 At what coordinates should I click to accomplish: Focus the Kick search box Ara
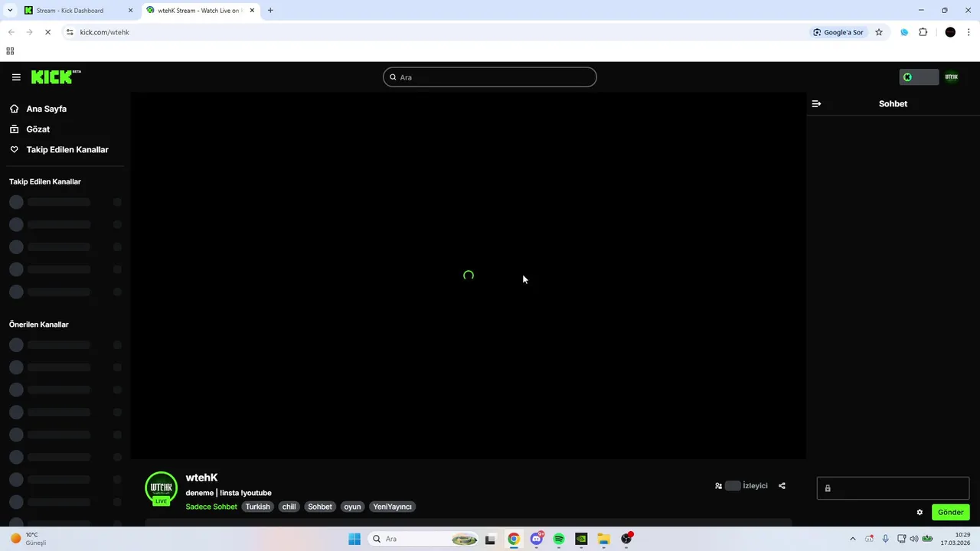pos(490,77)
